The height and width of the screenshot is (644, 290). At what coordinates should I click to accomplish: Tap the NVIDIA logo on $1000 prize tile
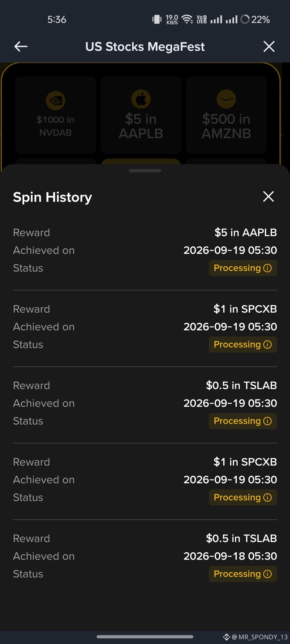coord(56,100)
